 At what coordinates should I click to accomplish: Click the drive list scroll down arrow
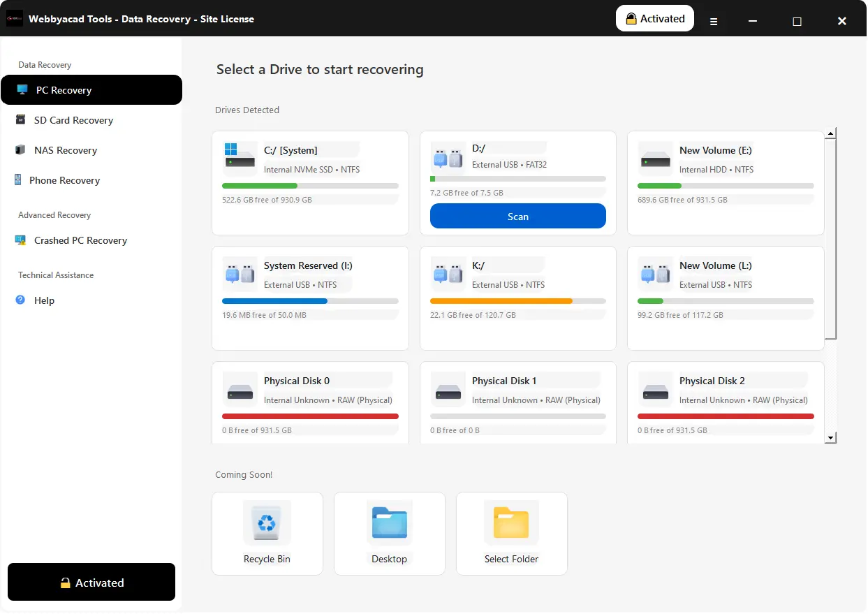[x=830, y=438]
